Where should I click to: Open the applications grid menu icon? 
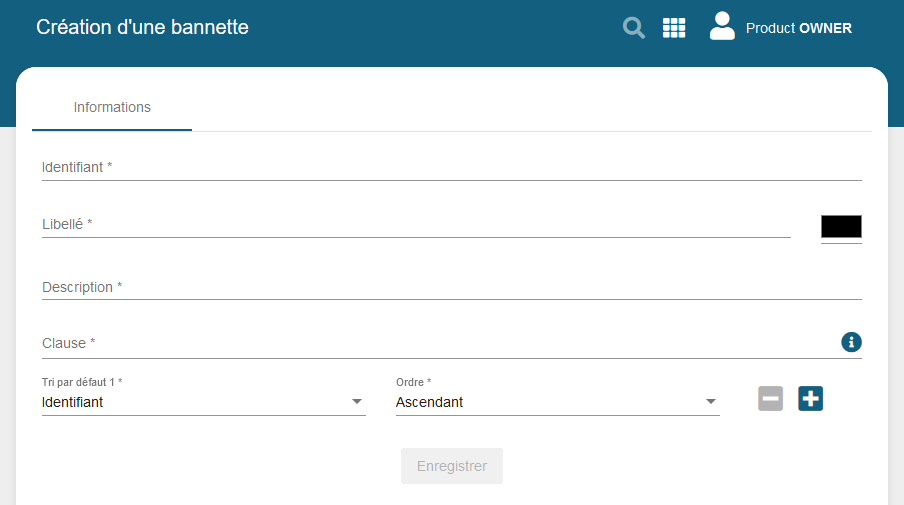[674, 28]
